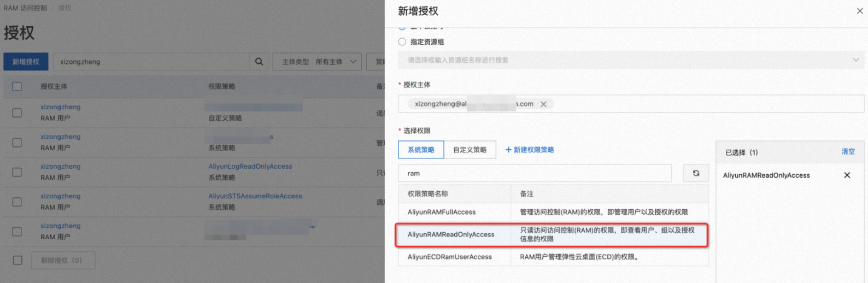Screen dimensions: 868x283
Task: Click the 授权主体 input box
Action: (x=631, y=104)
